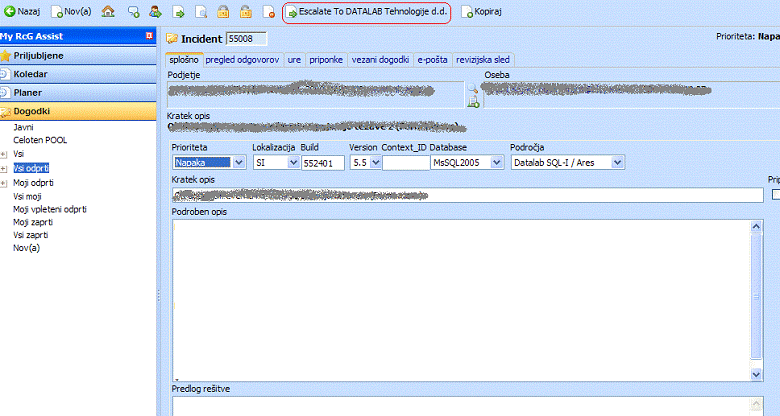Click the add company record icon
Image resolution: width=780 pixels, height=416 pixels.
[x=473, y=102]
